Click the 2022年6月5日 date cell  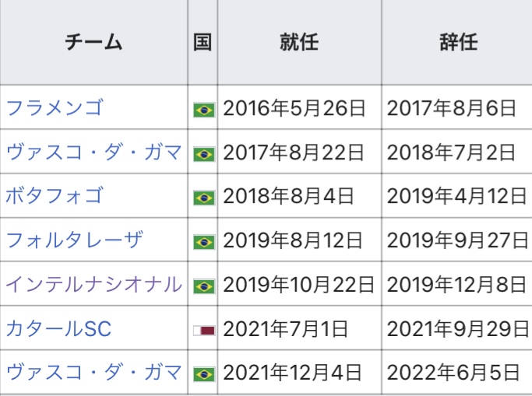453,373
